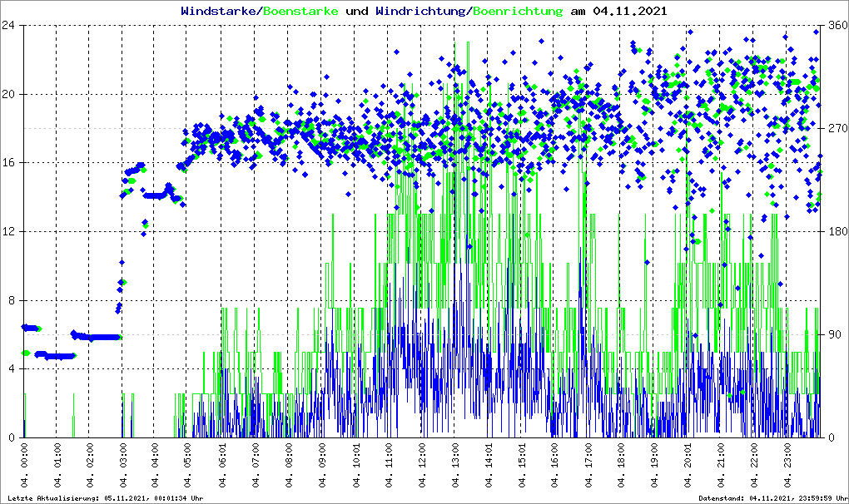
Task: Select the 06:01 time label on the x-axis
Action: (223, 467)
